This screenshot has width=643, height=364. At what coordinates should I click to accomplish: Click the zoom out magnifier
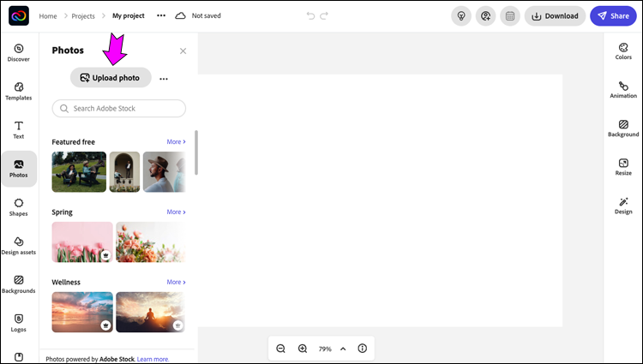point(280,349)
